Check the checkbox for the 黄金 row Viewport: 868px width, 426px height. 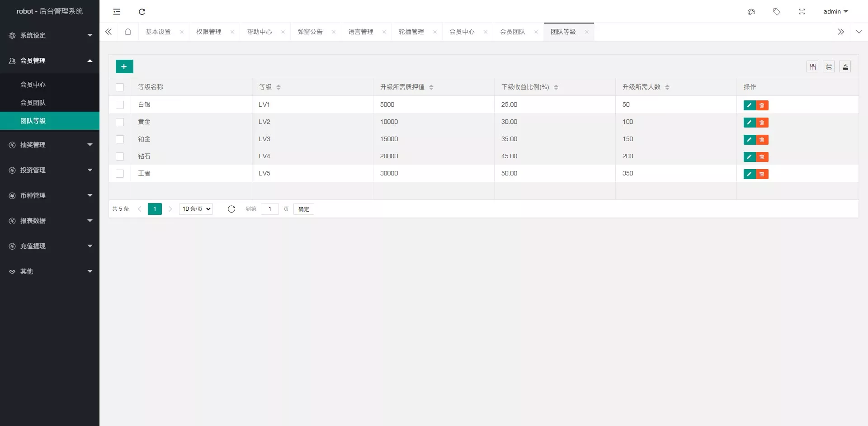[120, 122]
